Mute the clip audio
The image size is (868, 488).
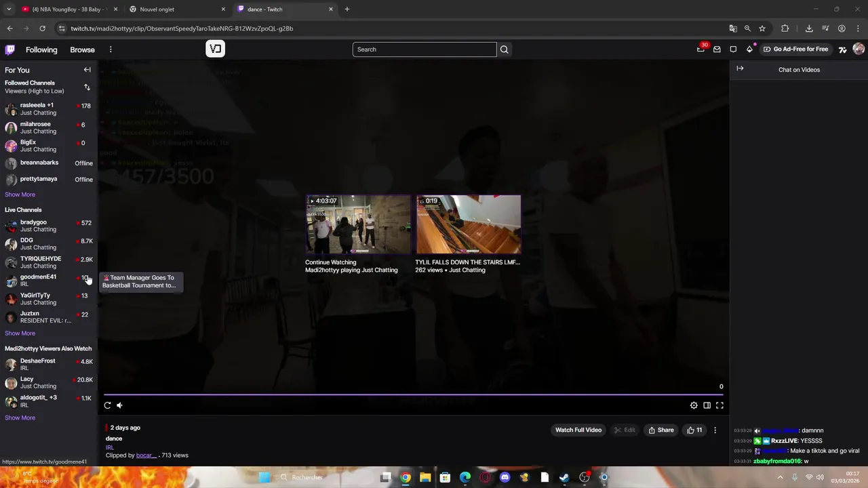tap(119, 405)
